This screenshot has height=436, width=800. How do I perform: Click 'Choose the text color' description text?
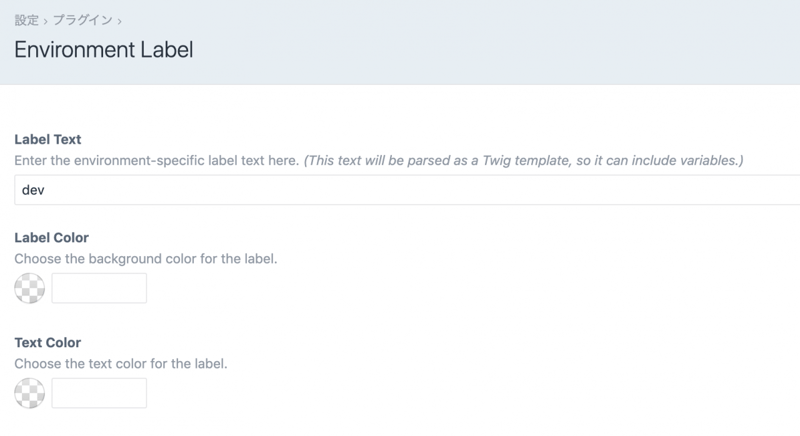(x=121, y=363)
